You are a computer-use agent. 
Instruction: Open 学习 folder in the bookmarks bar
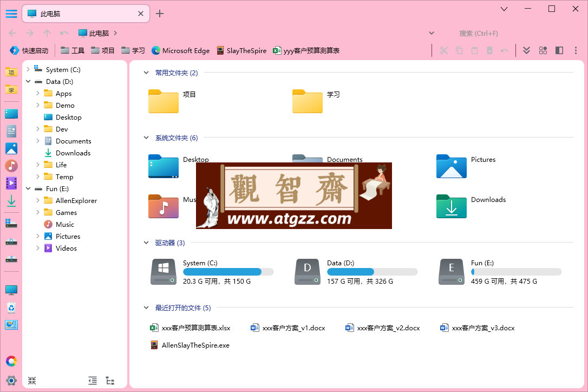(x=133, y=51)
